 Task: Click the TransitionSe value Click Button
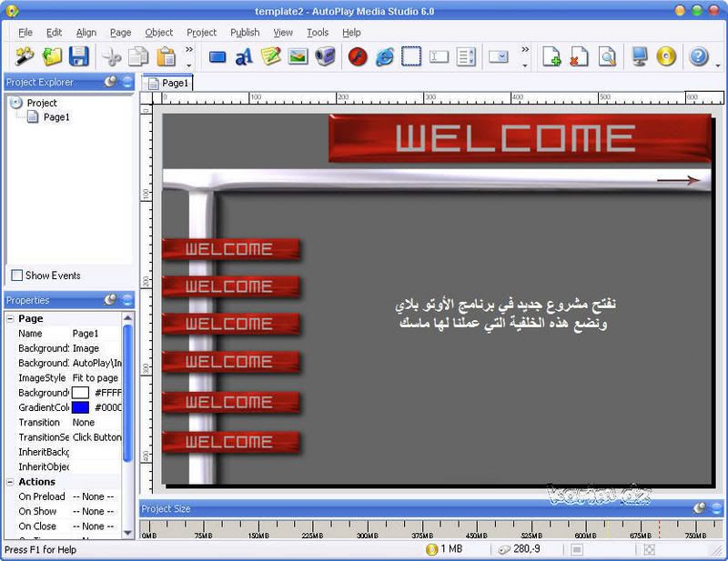[96, 437]
